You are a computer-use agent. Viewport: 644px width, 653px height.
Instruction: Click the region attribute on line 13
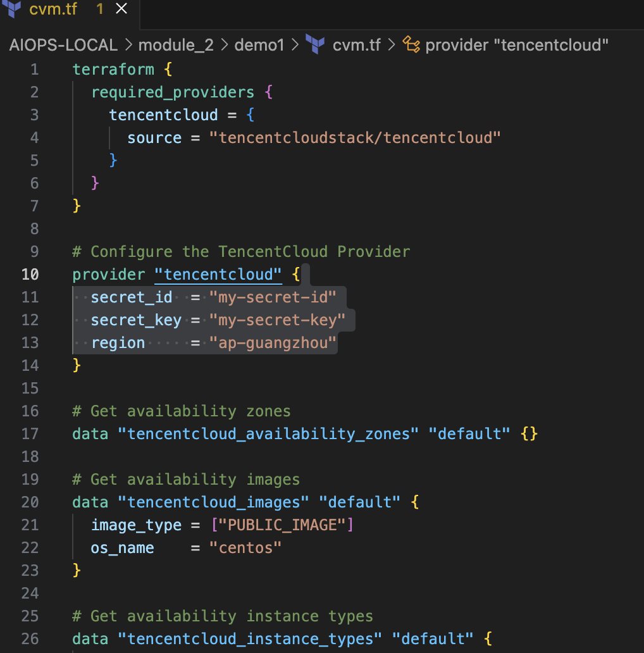coord(118,343)
